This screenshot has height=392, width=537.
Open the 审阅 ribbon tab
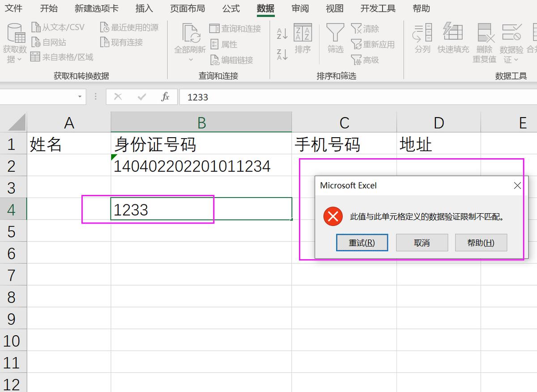click(x=300, y=8)
